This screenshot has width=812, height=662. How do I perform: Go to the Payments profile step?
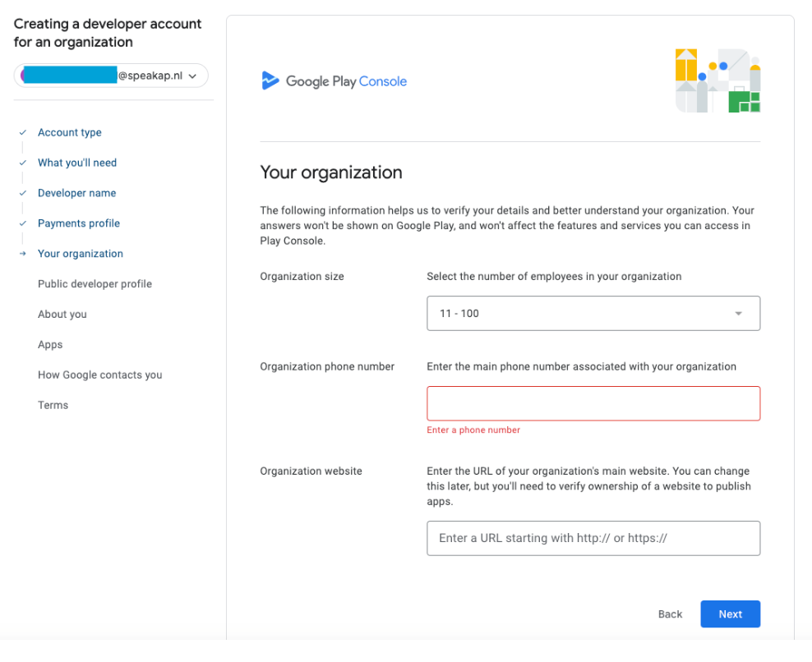tap(79, 223)
